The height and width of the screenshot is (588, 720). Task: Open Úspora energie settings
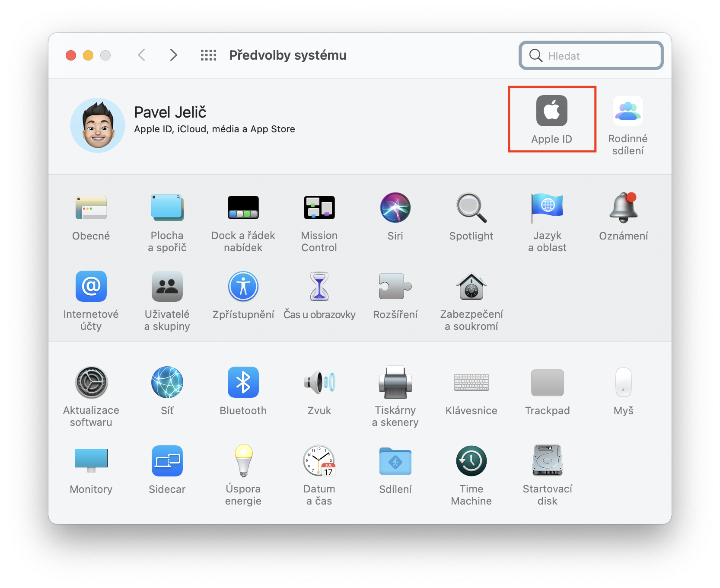tap(243, 476)
